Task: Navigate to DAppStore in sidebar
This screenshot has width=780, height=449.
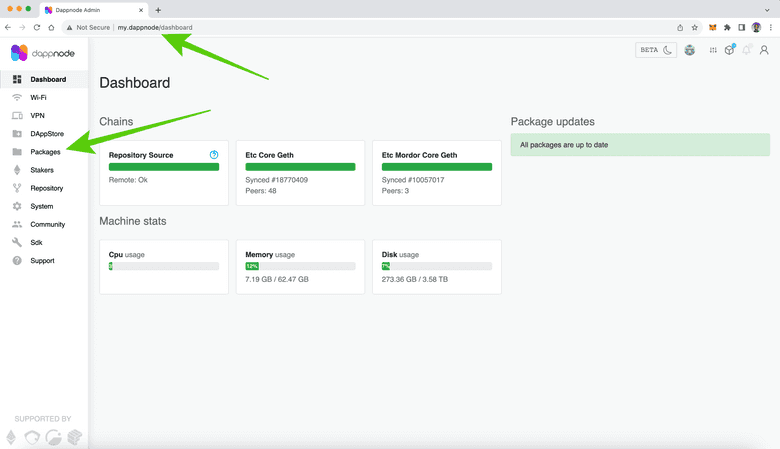Action: (45, 134)
